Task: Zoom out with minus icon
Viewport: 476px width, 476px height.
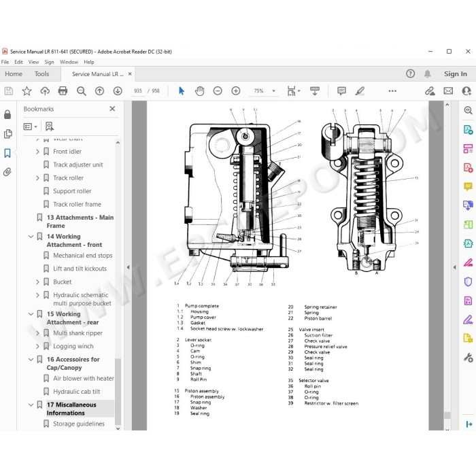Action: (218, 90)
